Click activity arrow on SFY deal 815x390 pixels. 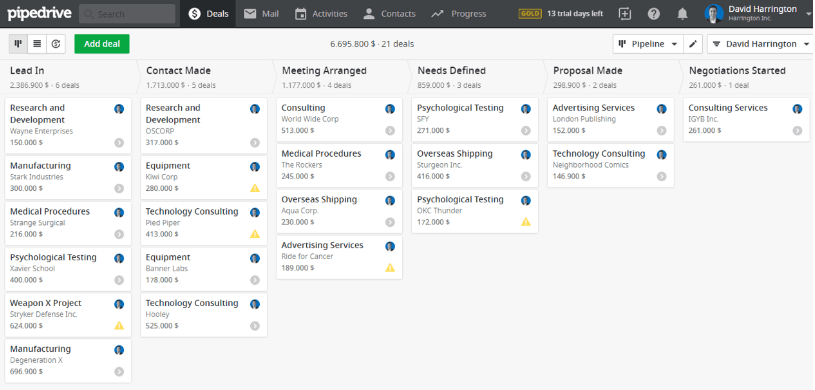[526, 131]
